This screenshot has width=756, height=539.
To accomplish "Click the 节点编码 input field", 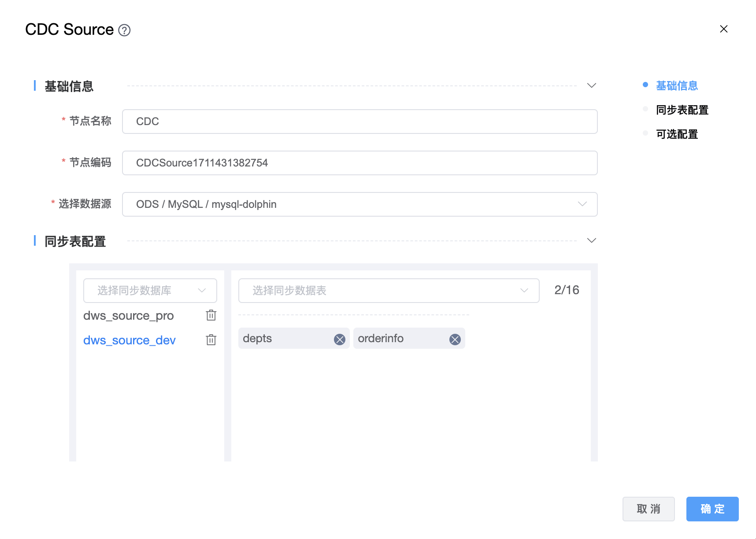I will pyautogui.click(x=359, y=163).
